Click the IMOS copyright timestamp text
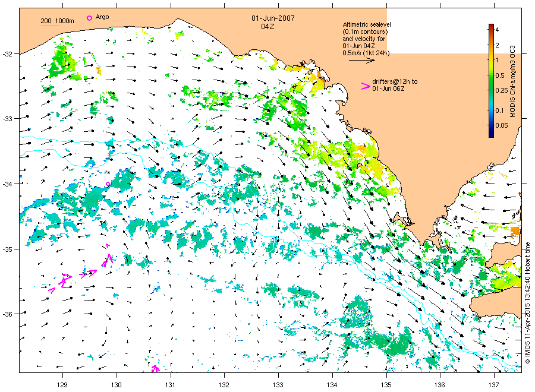Image resolution: width=535 pixels, height=392 pixels. click(527, 303)
